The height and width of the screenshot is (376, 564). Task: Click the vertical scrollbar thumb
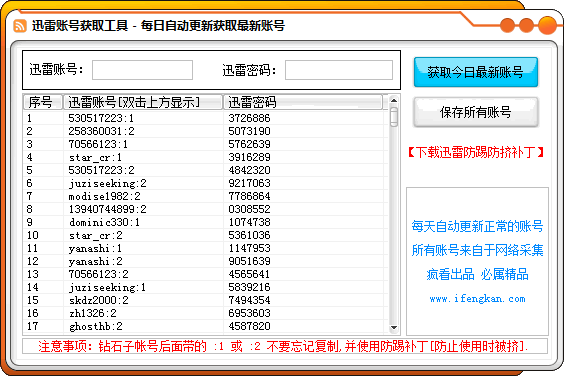click(394, 117)
